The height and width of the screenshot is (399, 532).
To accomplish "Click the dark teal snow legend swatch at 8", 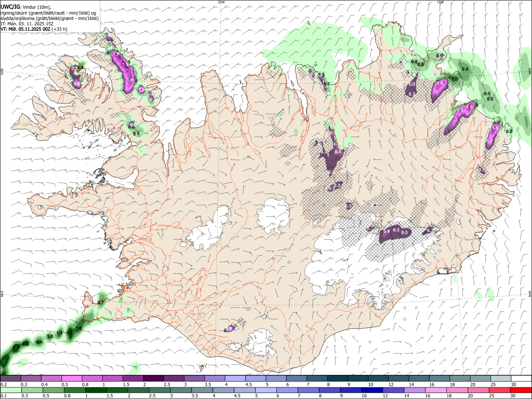I will coord(337,379).
